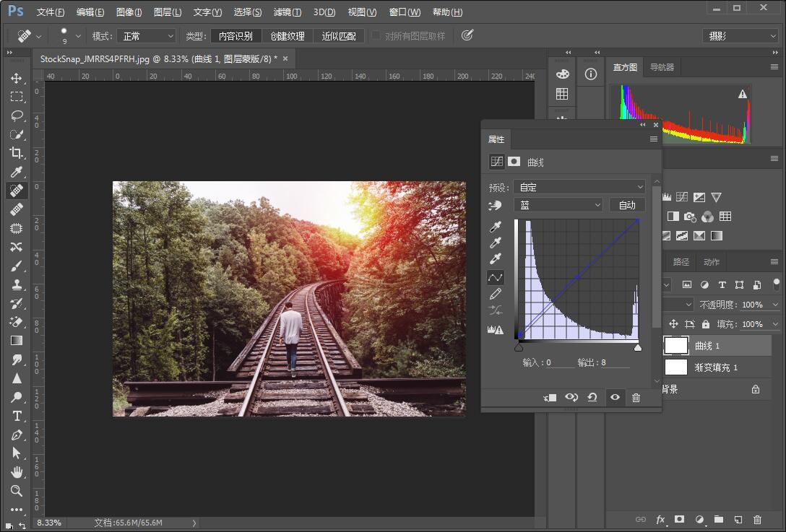Select the 近似匹配 type button
786x532 pixels.
(x=338, y=36)
